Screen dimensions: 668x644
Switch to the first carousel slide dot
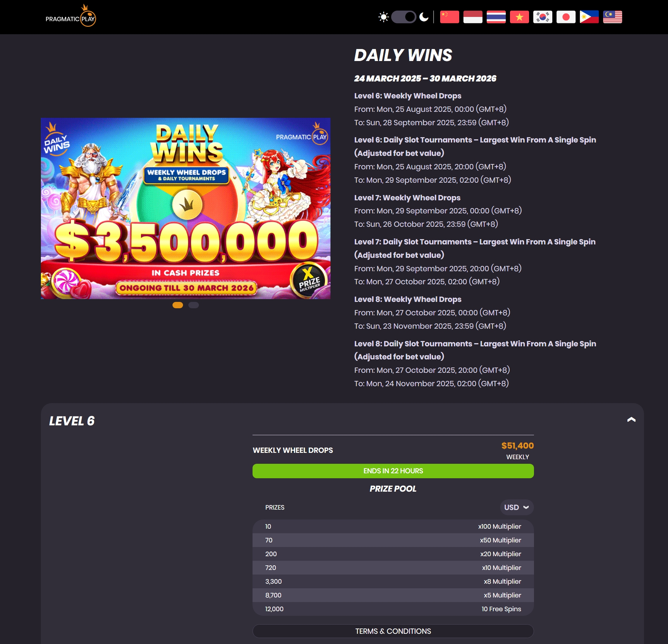pyautogui.click(x=178, y=305)
